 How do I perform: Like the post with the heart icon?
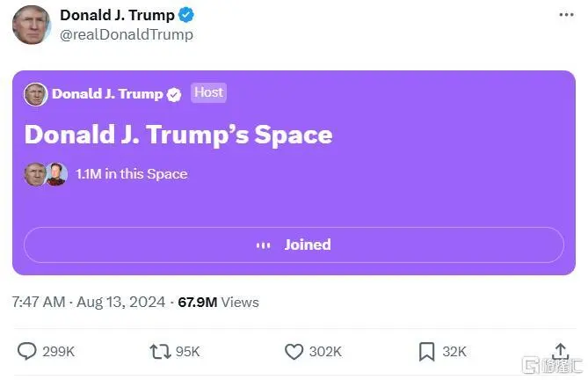click(294, 351)
